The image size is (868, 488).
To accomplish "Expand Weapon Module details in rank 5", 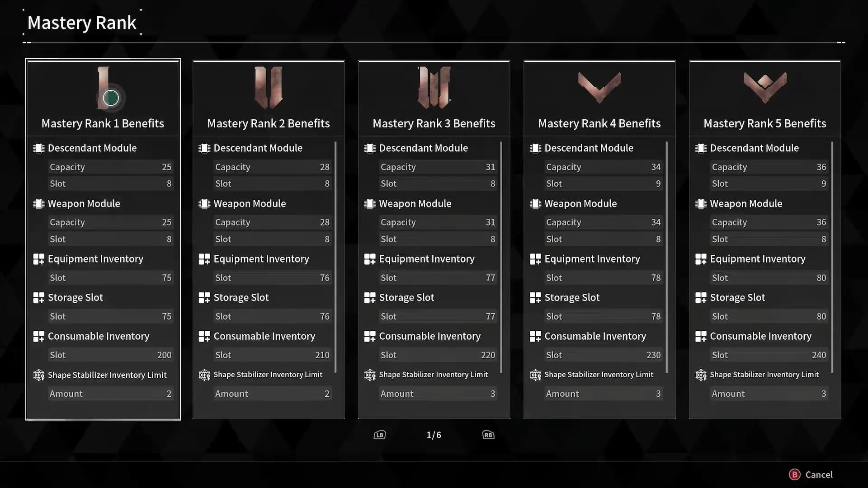I will click(x=746, y=204).
